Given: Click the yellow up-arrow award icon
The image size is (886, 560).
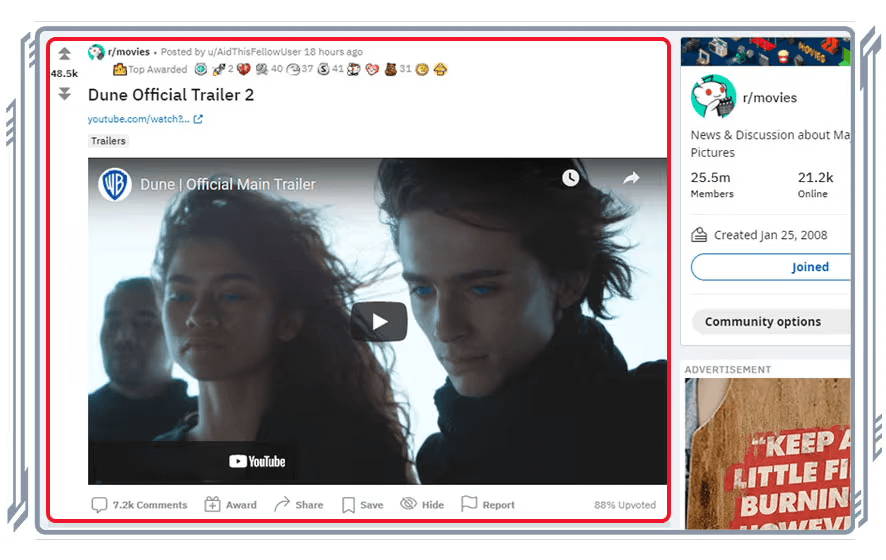Looking at the screenshot, I should (440, 70).
